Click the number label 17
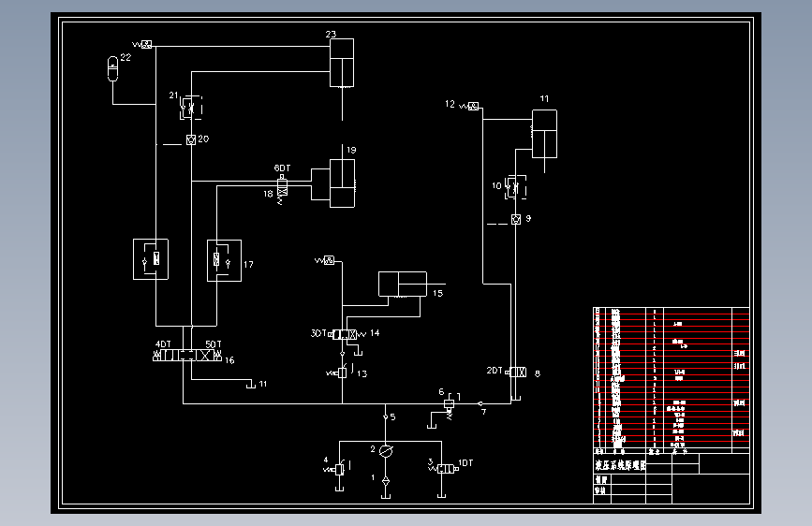812x526 pixels. [248, 264]
